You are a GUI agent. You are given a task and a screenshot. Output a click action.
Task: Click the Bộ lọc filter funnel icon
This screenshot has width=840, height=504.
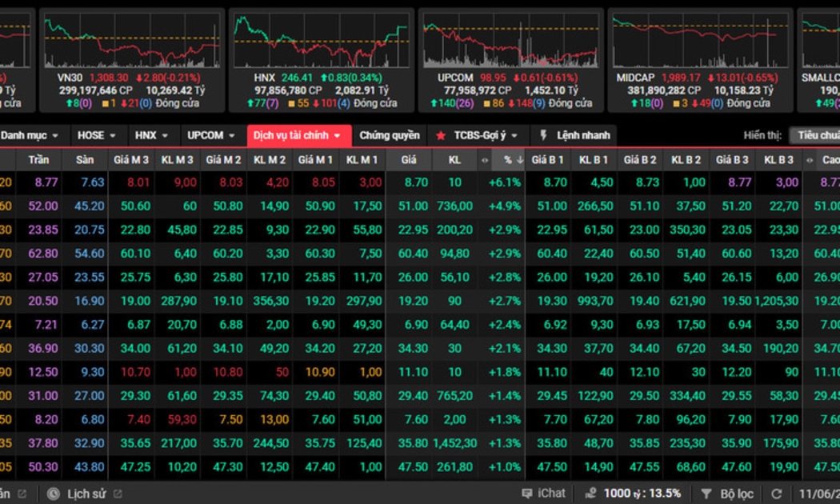(706, 494)
